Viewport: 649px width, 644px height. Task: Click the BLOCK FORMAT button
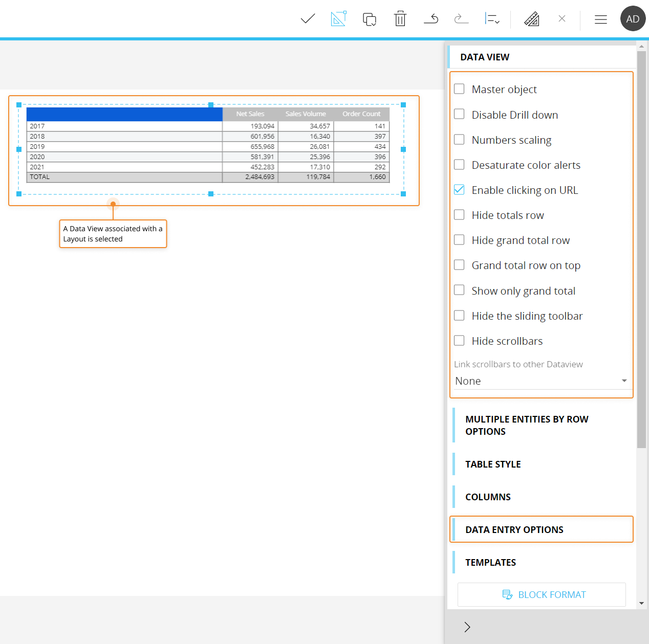(x=541, y=594)
